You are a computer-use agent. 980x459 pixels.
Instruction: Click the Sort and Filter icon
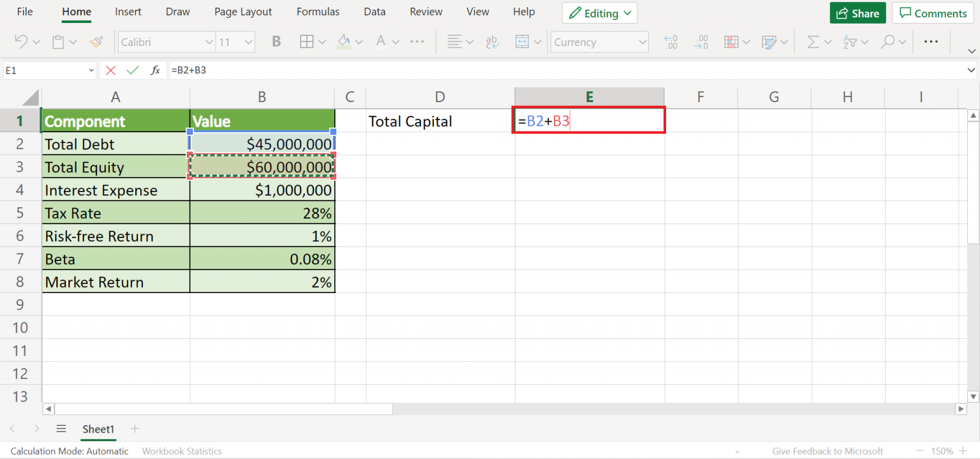tap(851, 41)
